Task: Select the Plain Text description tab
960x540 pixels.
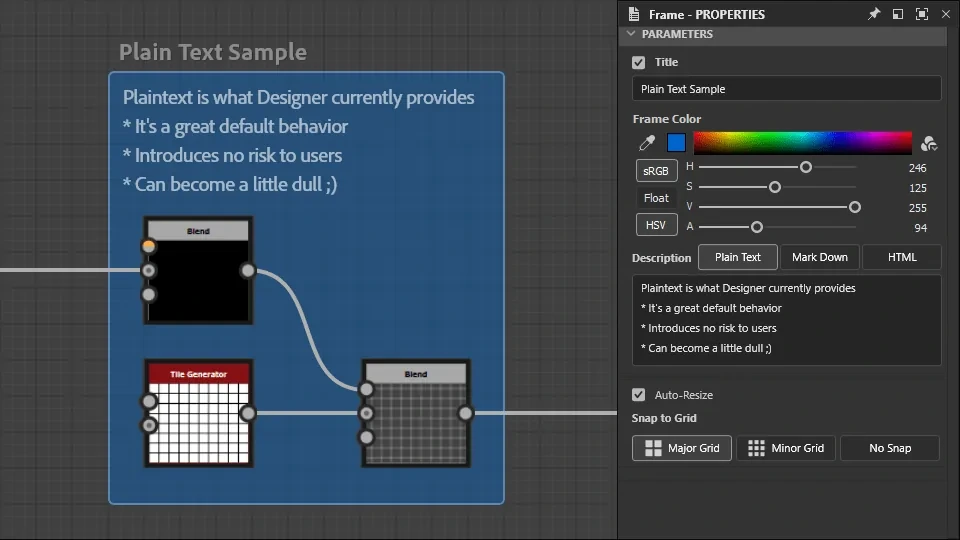Action: (738, 257)
